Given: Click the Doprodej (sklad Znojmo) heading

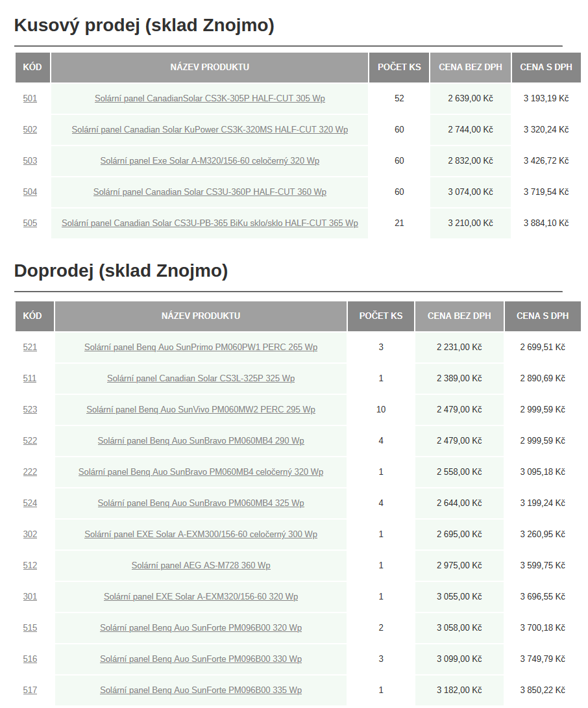Looking at the screenshot, I should 121,272.
